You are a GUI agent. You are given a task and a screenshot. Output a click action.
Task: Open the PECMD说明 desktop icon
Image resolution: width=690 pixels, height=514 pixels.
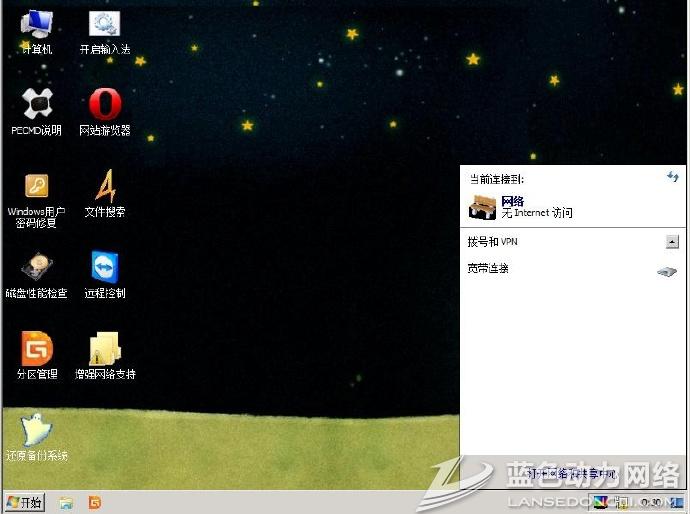click(37, 112)
